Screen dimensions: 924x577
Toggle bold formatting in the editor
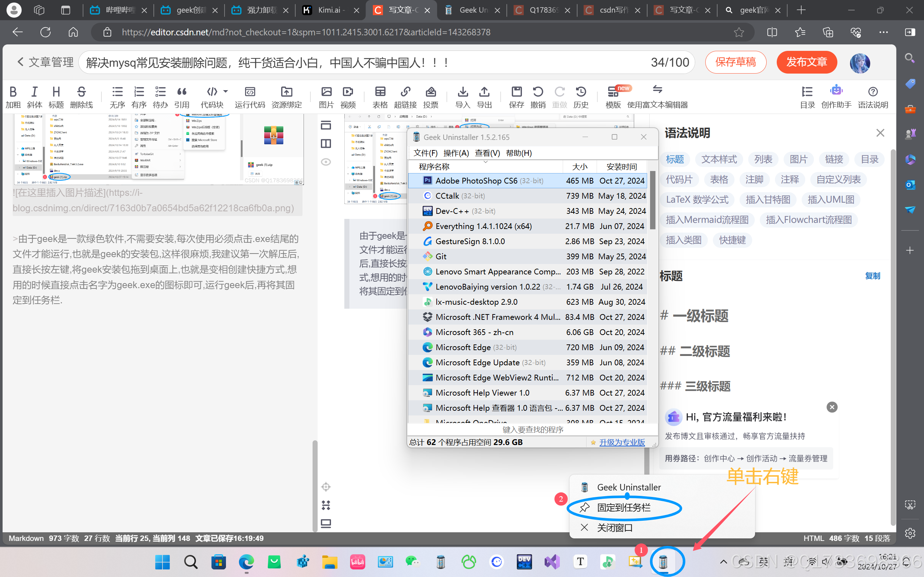pos(13,97)
